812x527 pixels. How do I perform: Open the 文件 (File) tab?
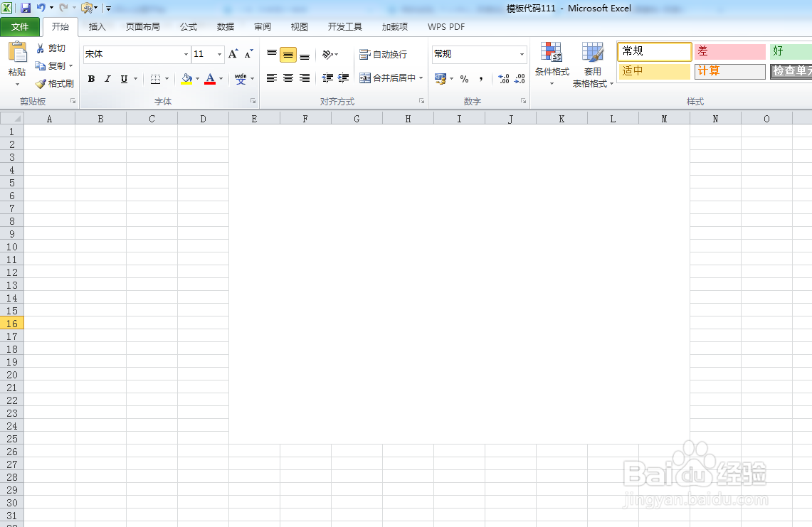pos(20,27)
